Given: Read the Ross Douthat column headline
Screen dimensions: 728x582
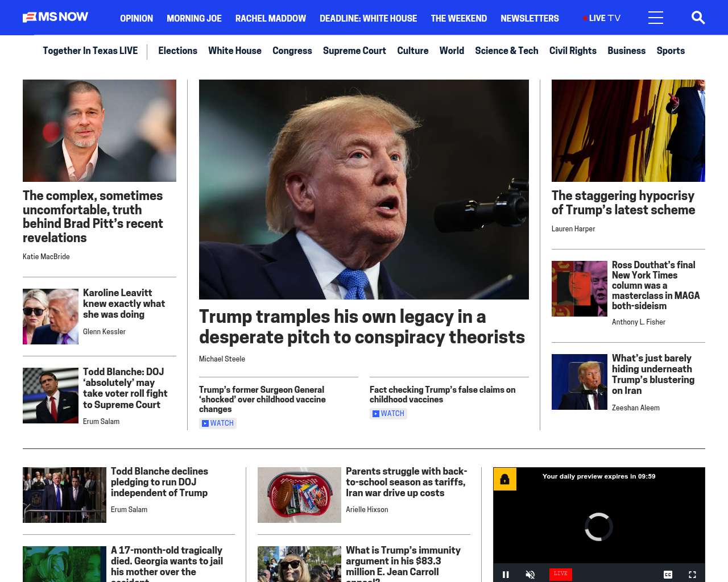Looking at the screenshot, I should 656,285.
